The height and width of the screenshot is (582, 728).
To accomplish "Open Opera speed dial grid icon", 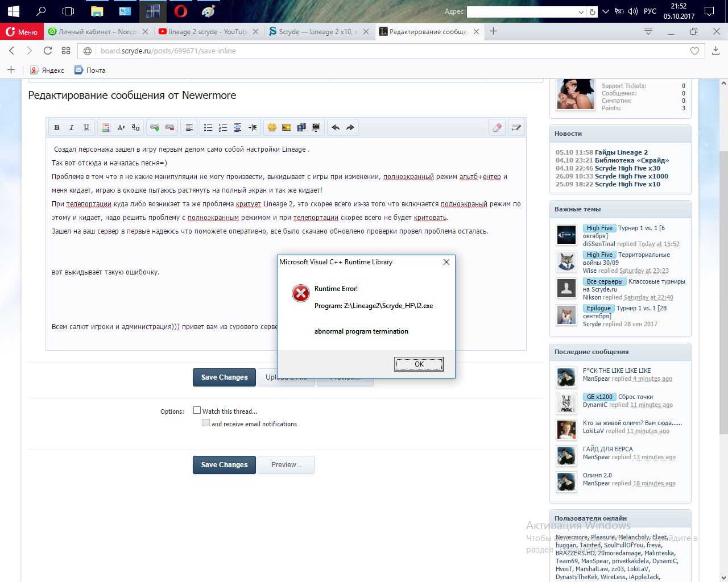I will pos(66,51).
